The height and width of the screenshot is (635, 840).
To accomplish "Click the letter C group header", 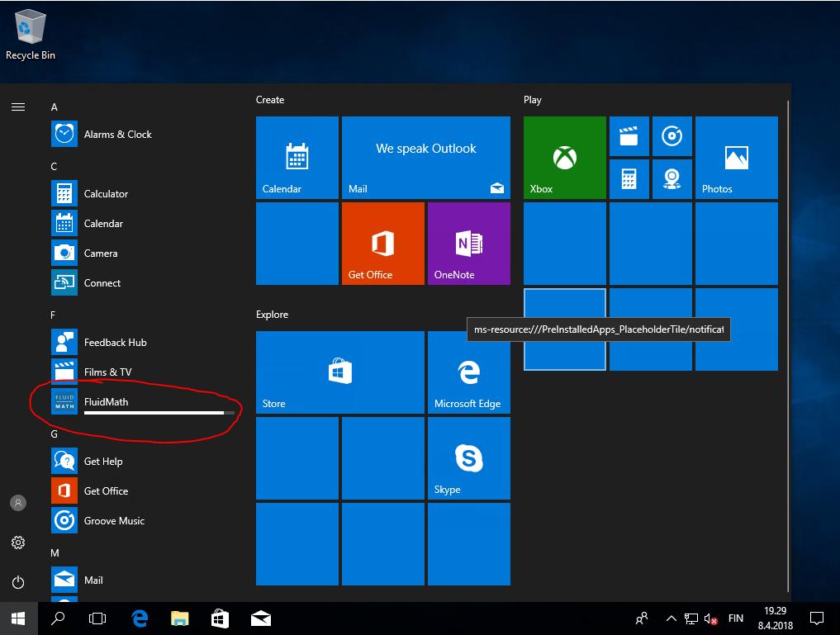I will pyautogui.click(x=55, y=167).
